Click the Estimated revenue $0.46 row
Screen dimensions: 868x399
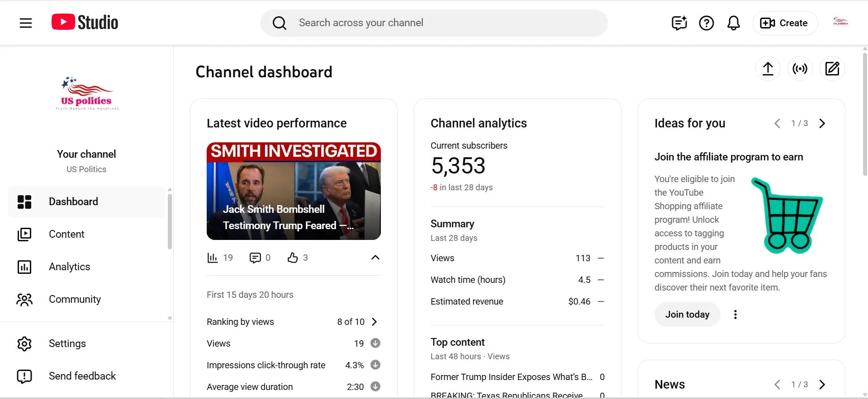click(x=517, y=301)
